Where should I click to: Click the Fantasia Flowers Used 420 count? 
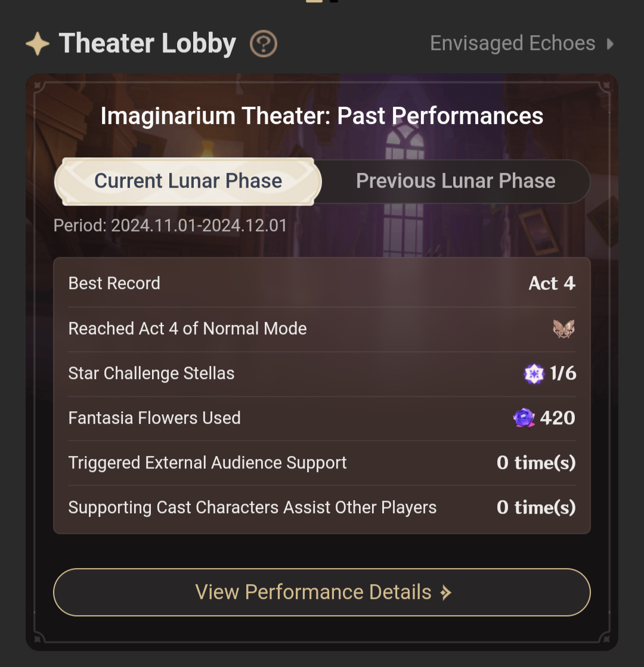(x=558, y=418)
